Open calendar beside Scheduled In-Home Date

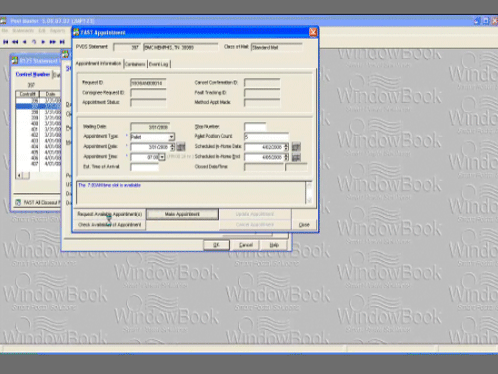tap(296, 147)
